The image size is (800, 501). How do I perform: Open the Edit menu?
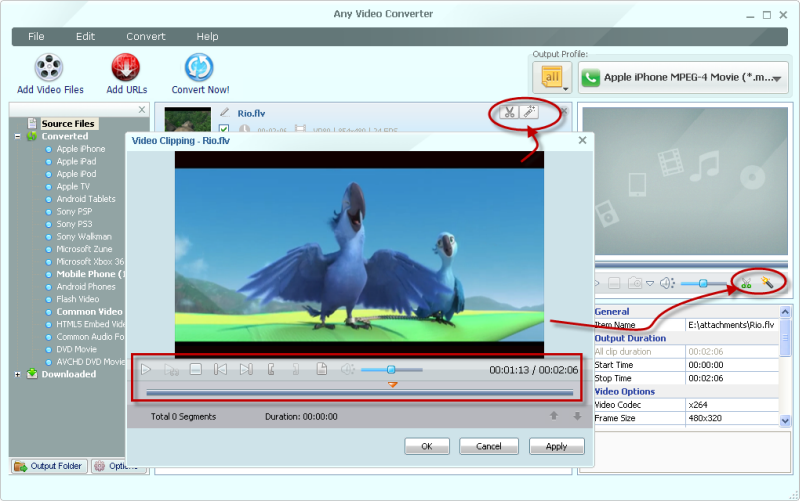coord(85,37)
